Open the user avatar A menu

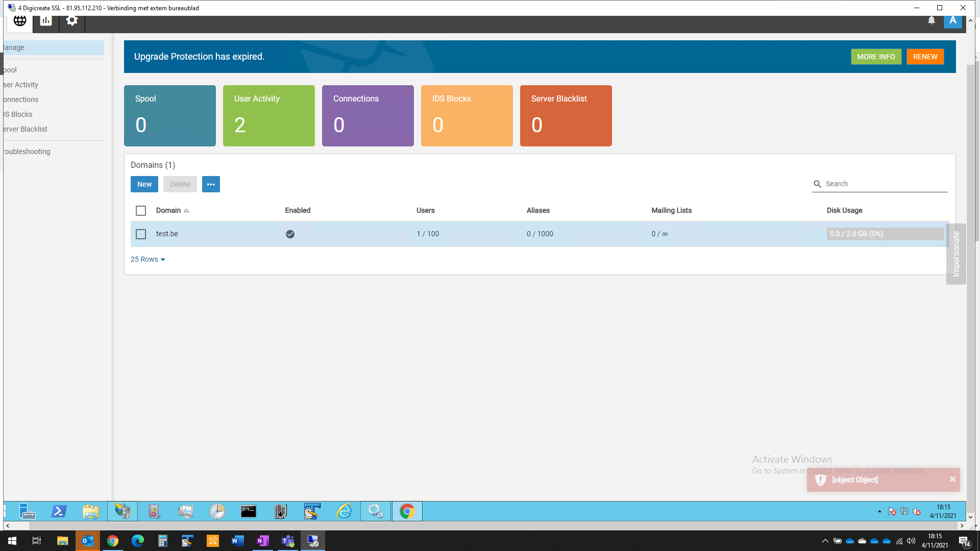(952, 21)
